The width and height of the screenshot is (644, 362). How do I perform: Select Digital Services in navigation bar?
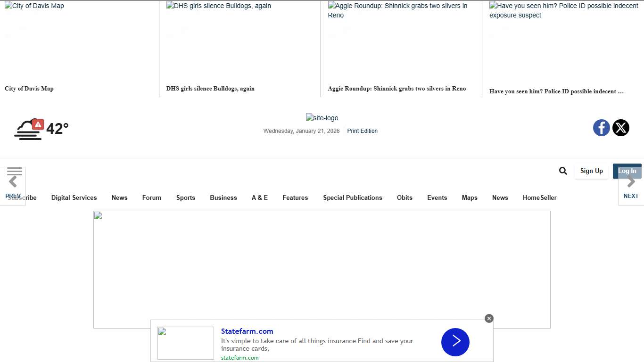point(74,198)
